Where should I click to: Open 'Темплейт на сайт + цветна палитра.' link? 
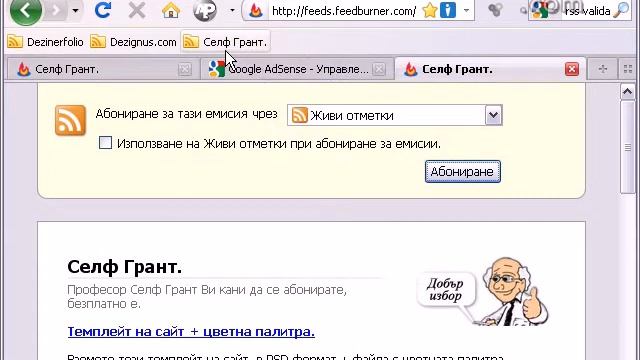191,331
